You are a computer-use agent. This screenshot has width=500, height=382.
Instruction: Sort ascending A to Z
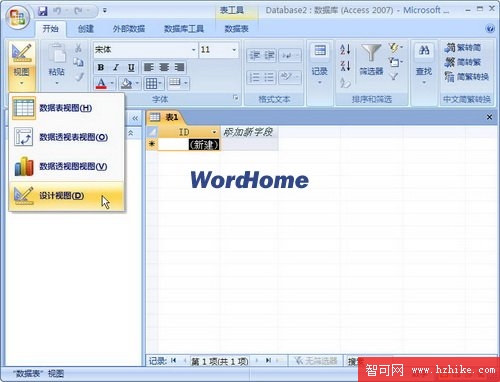point(345,50)
